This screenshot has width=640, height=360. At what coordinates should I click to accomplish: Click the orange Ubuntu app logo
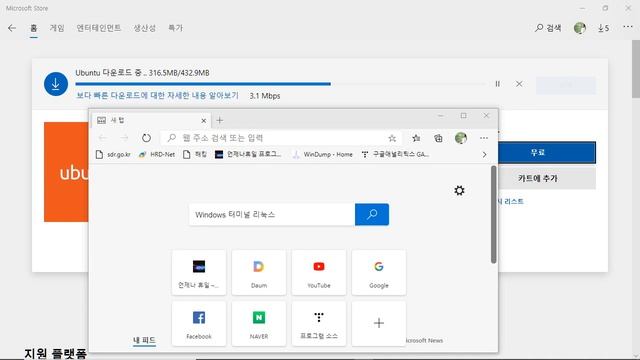[x=66, y=172]
